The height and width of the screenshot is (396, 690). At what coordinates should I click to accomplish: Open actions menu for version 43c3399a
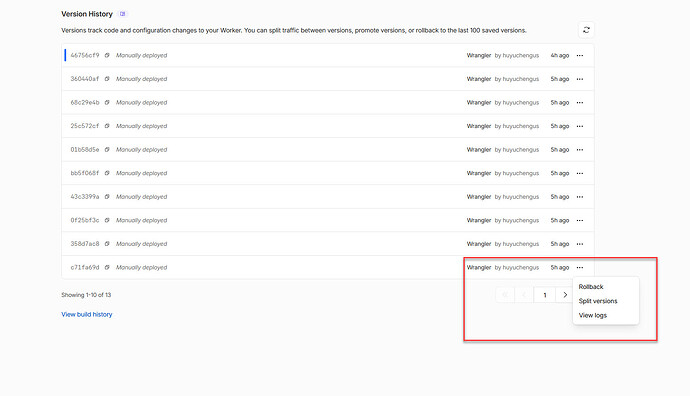[x=580, y=197]
